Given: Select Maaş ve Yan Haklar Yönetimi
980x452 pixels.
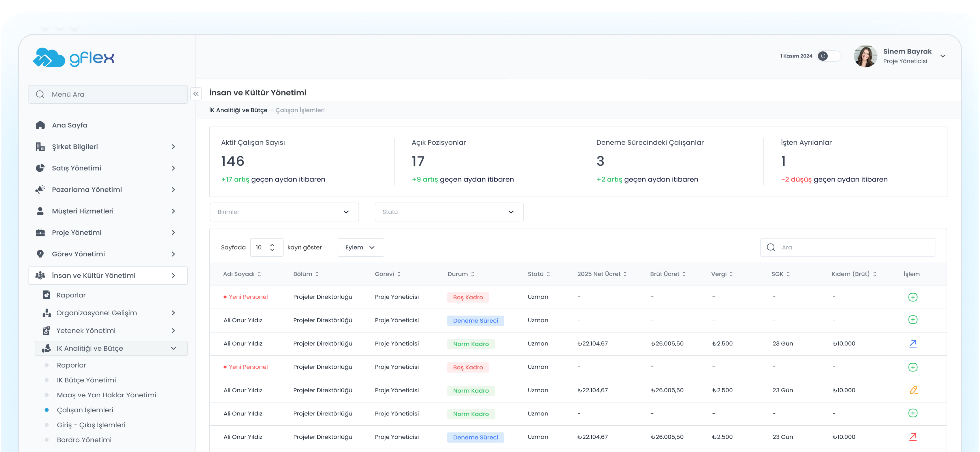Looking at the screenshot, I should point(106,395).
